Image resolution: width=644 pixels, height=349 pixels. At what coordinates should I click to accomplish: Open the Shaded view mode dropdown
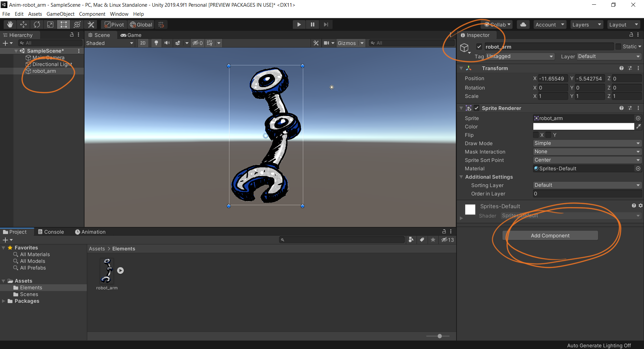tap(110, 43)
